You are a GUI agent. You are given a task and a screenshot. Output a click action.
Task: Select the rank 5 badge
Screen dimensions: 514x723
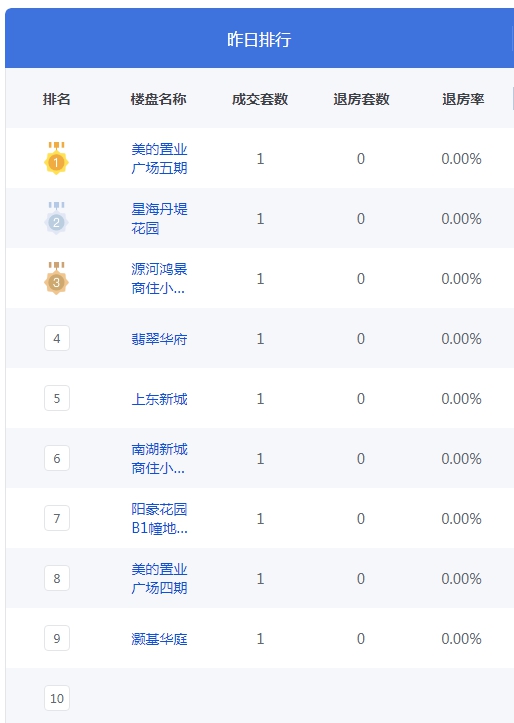click(x=57, y=398)
